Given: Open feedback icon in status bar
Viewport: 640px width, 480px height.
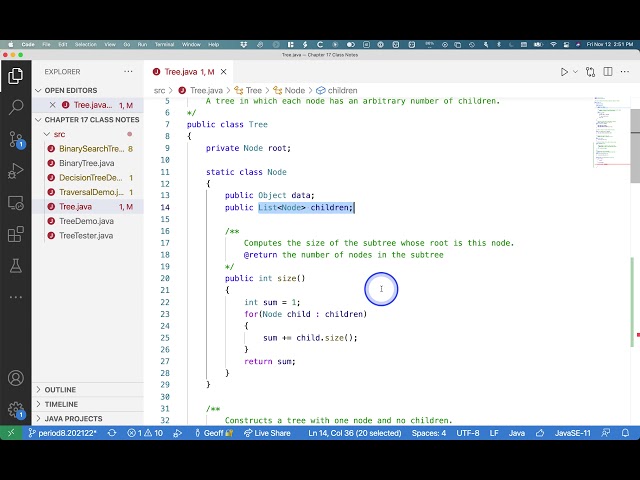Looking at the screenshot, I should click(606, 433).
